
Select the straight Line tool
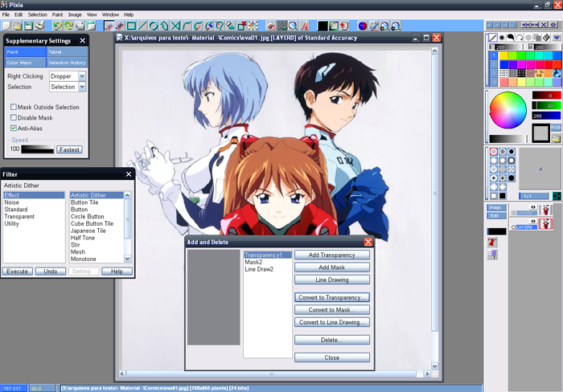142,26
